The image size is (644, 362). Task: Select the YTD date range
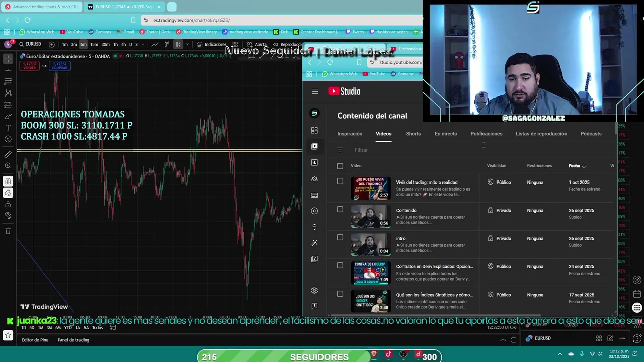[x=68, y=328]
